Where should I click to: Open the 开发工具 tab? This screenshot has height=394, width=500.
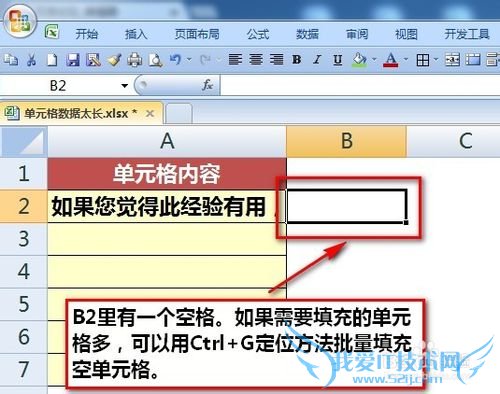[467, 34]
